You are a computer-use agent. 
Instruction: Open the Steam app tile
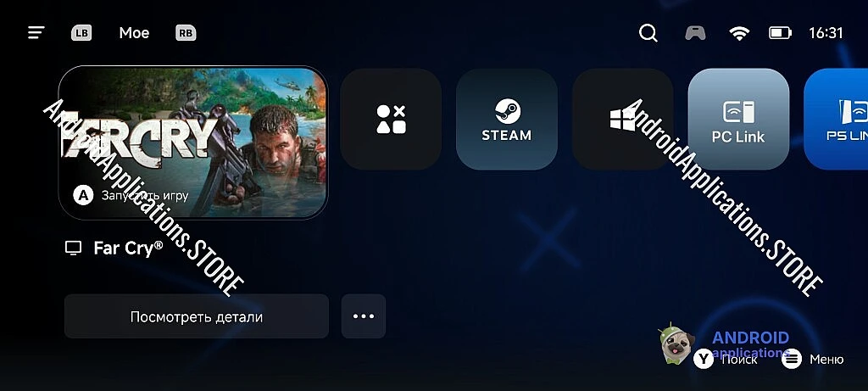tap(507, 119)
